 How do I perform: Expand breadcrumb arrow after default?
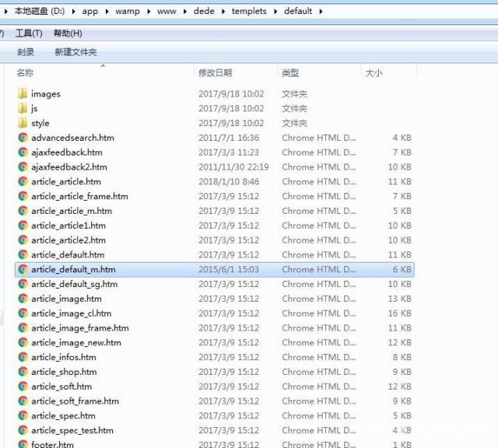click(x=321, y=12)
